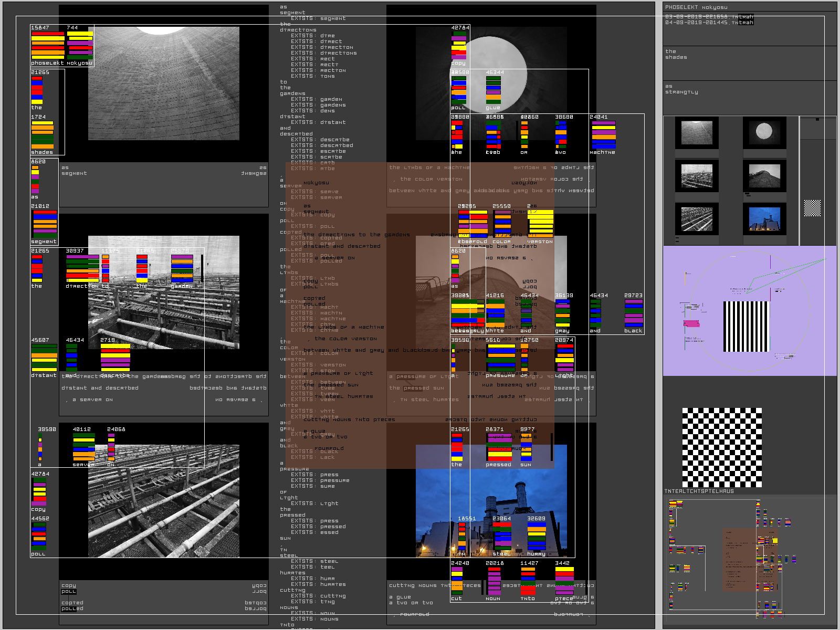Select the moon thumbnail in right panel
This screenshot has width=840, height=630.
tap(764, 132)
